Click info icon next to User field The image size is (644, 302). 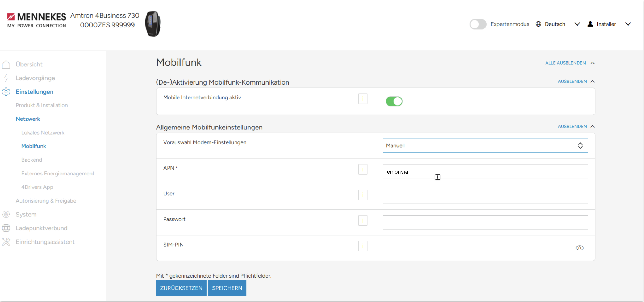tap(363, 195)
